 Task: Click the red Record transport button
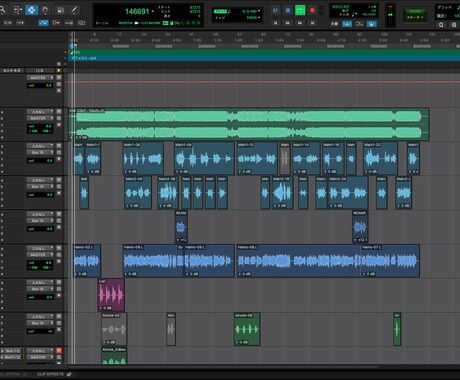click(312, 10)
